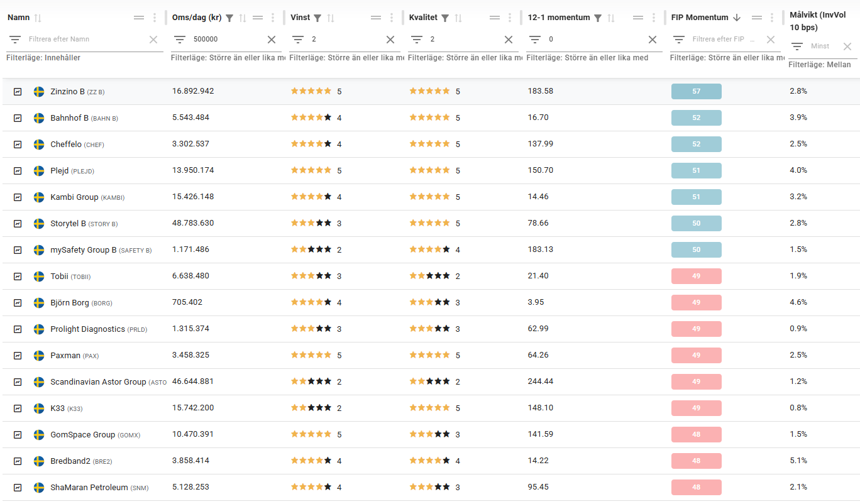This screenshot has height=504, width=860.
Task: Toggle the chart icon next to Paxman row
Action: [x=18, y=356]
